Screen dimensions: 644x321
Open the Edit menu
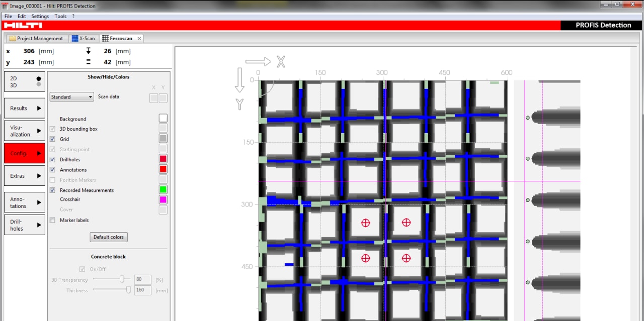tap(22, 16)
